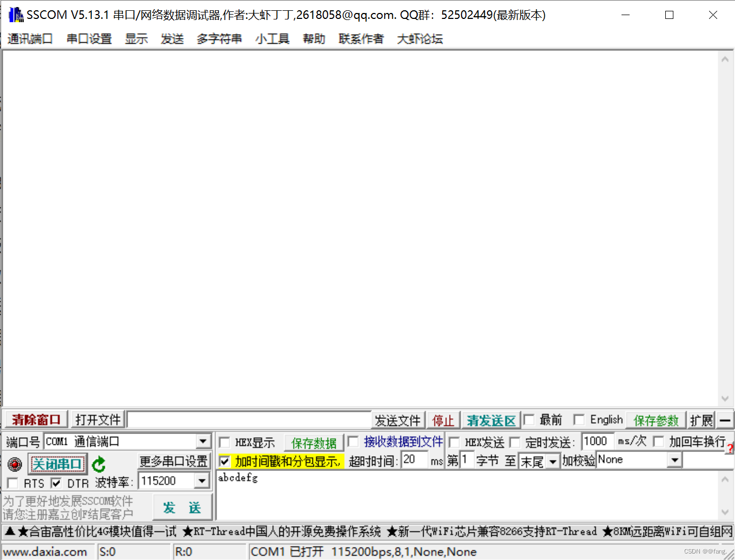Open the 帮助 menu
Screen dimensions: 735x560
coord(314,39)
